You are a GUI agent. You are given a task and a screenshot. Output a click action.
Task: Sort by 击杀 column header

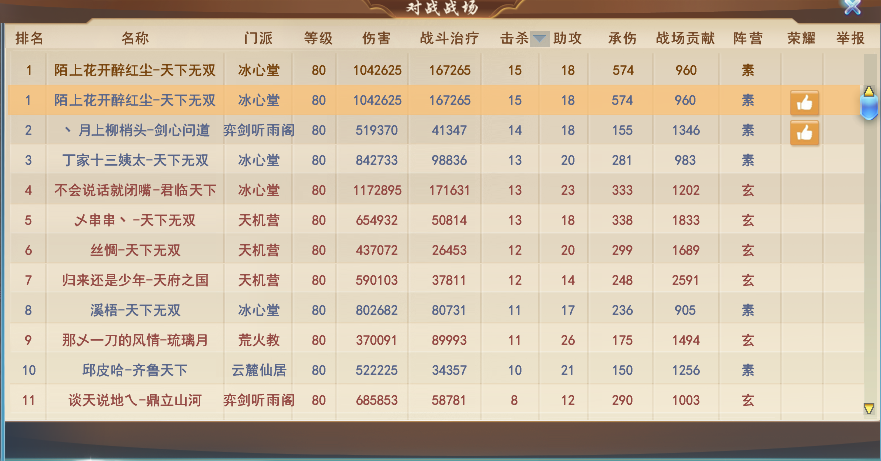pos(515,38)
